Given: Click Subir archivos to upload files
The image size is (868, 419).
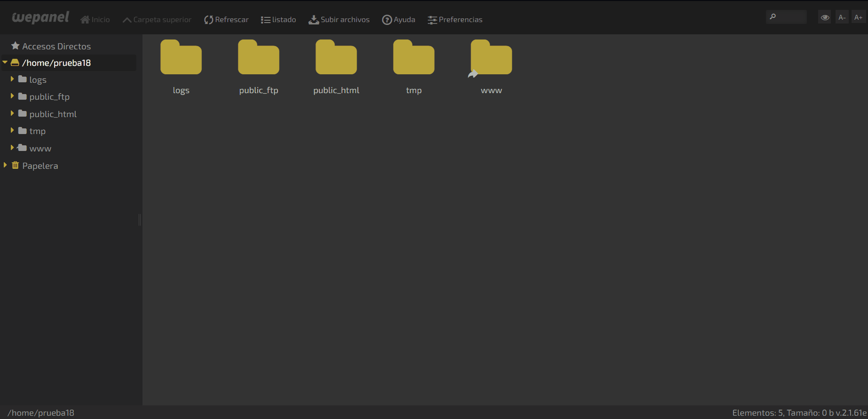Looking at the screenshot, I should click(x=339, y=20).
